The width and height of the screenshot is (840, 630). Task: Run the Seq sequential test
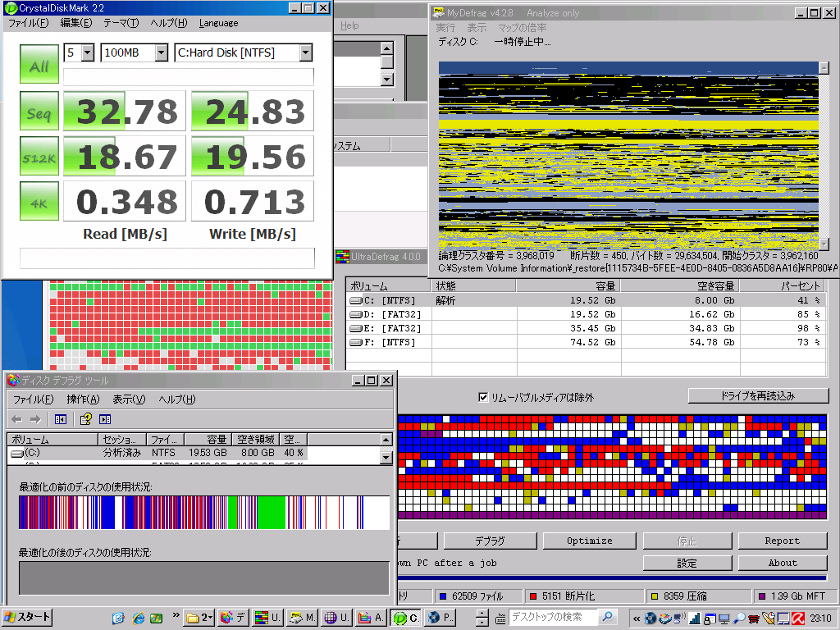pyautogui.click(x=39, y=112)
